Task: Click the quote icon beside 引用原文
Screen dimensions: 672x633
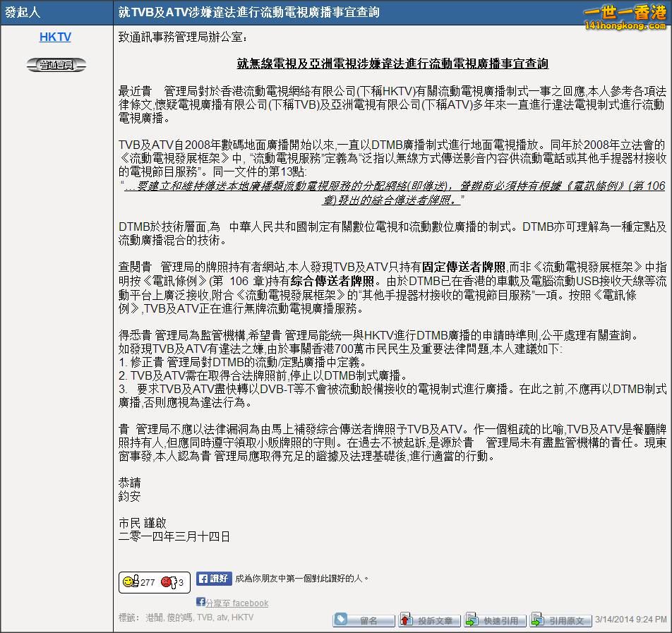Action: pyautogui.click(x=538, y=620)
